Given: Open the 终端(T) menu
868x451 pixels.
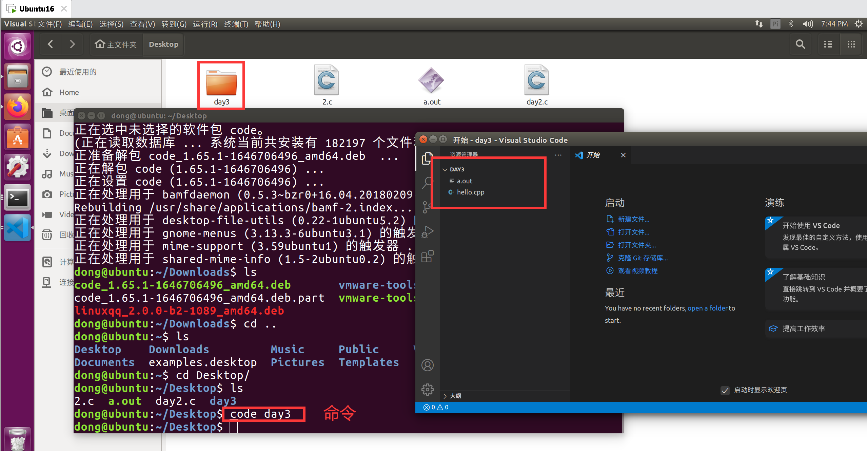Looking at the screenshot, I should 236,24.
